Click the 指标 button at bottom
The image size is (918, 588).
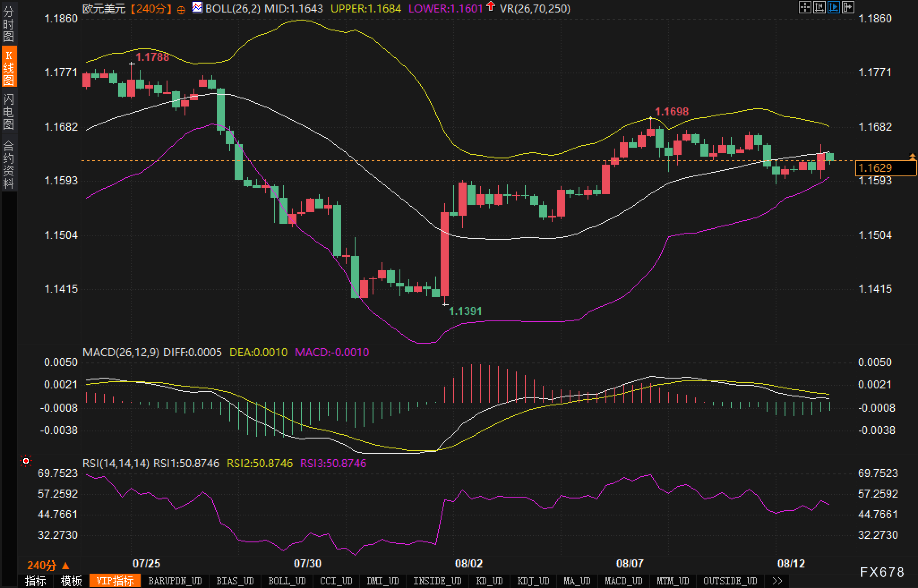point(35,581)
